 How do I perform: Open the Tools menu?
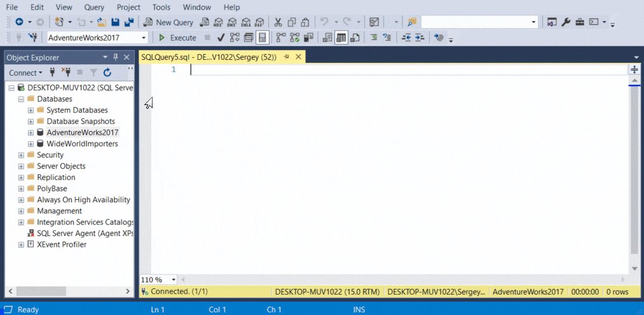161,7
